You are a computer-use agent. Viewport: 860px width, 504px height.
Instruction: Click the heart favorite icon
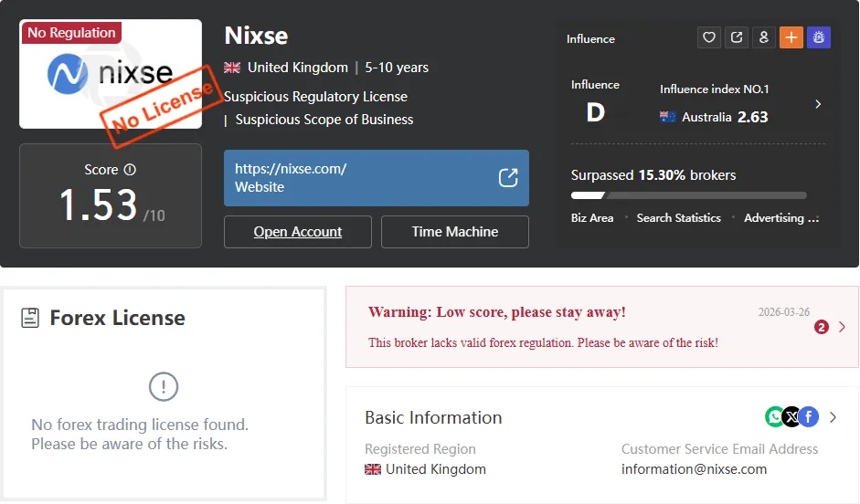708,37
